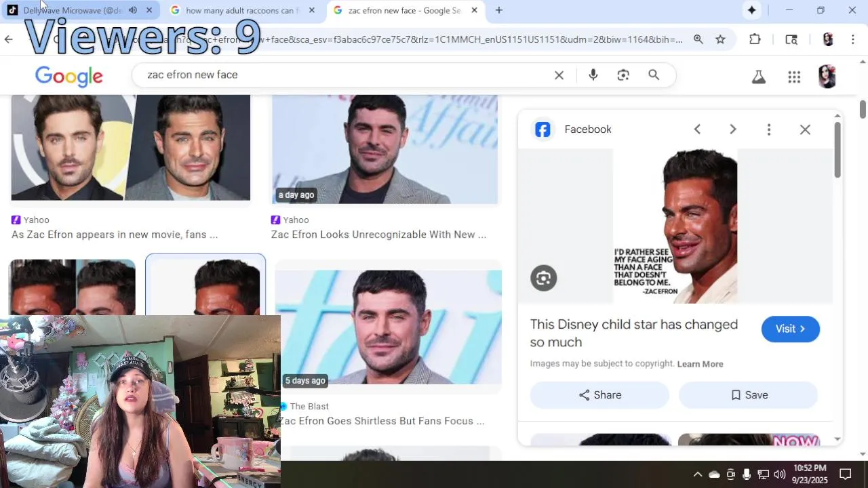Open the Google apps grid
The height and width of the screenshot is (488, 868).
pos(794,77)
